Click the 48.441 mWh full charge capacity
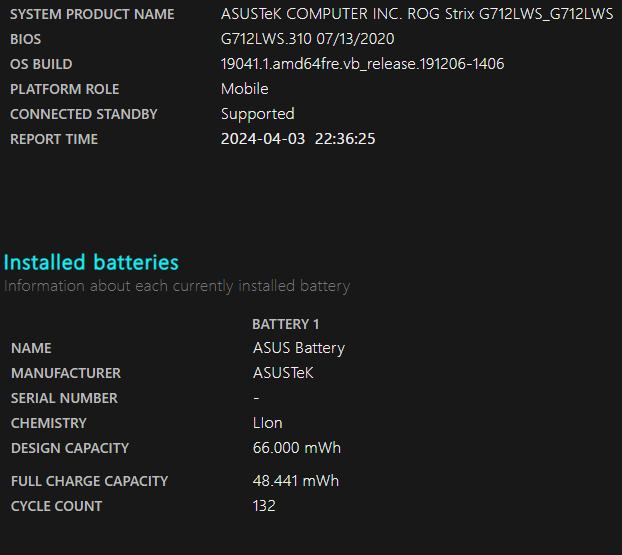 point(295,481)
